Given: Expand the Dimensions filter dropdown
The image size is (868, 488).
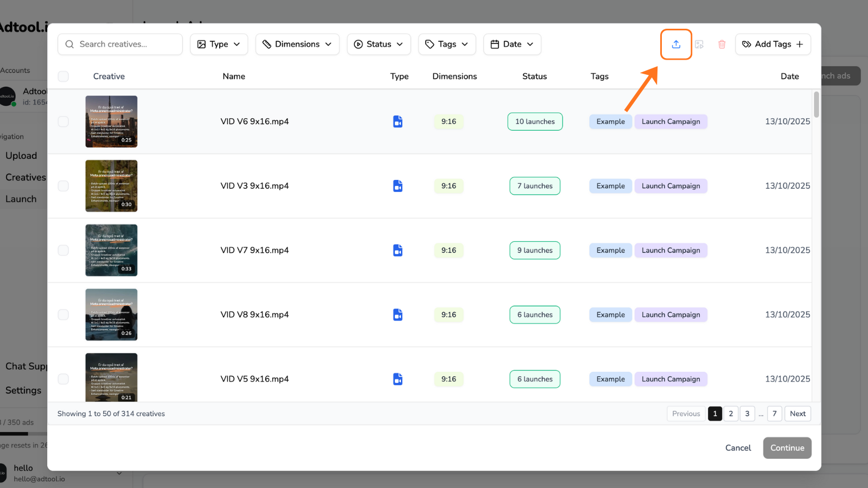Looking at the screenshot, I should pos(297,44).
